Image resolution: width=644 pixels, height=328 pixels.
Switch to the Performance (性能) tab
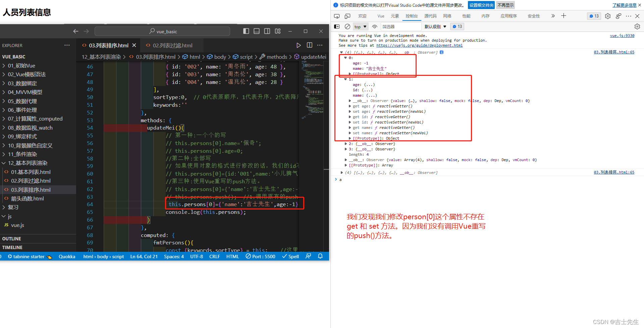click(x=466, y=16)
